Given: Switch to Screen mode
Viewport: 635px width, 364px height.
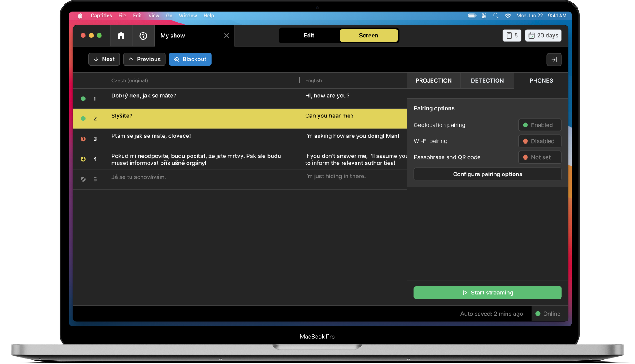Looking at the screenshot, I should tap(369, 36).
